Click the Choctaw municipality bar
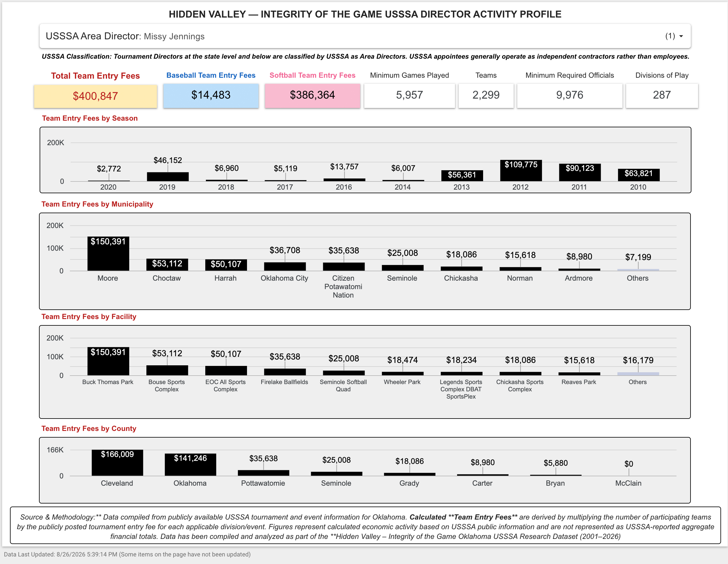The image size is (728, 564). click(167, 265)
